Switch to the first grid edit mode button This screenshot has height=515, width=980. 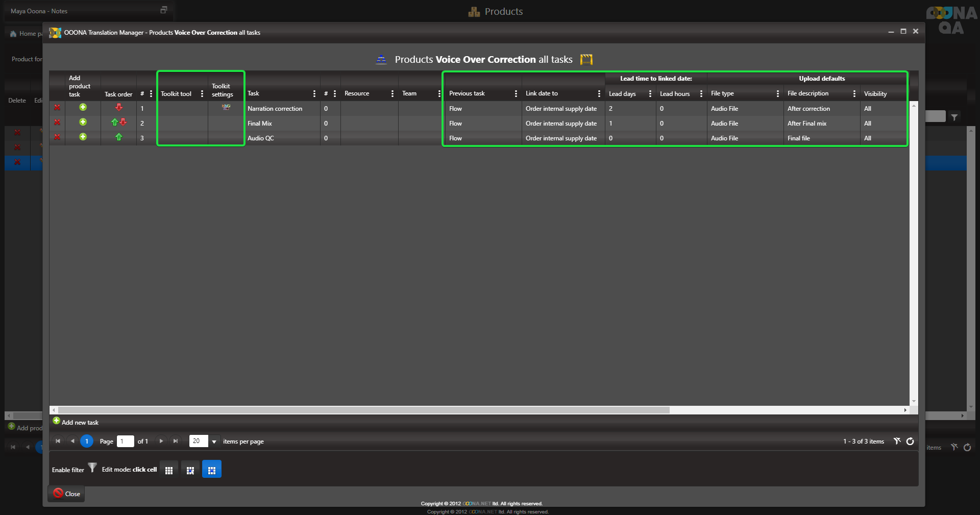pos(169,470)
